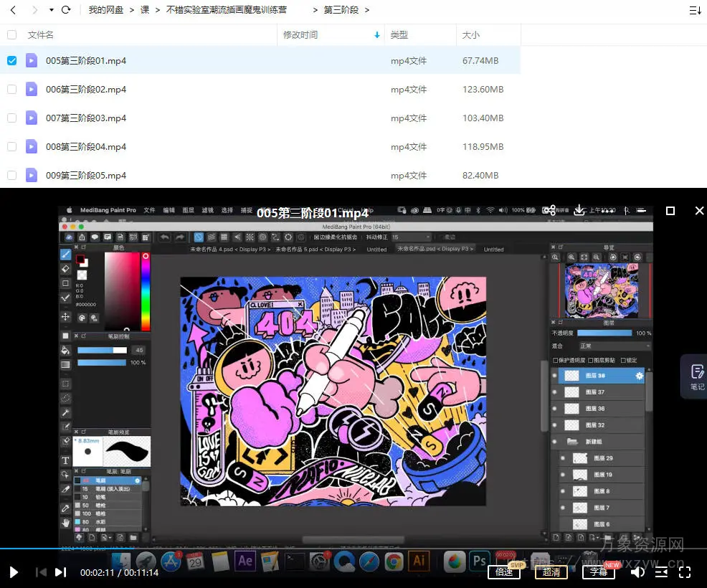Click the share icon above the video
This screenshot has height=588, width=707.
pos(549,210)
